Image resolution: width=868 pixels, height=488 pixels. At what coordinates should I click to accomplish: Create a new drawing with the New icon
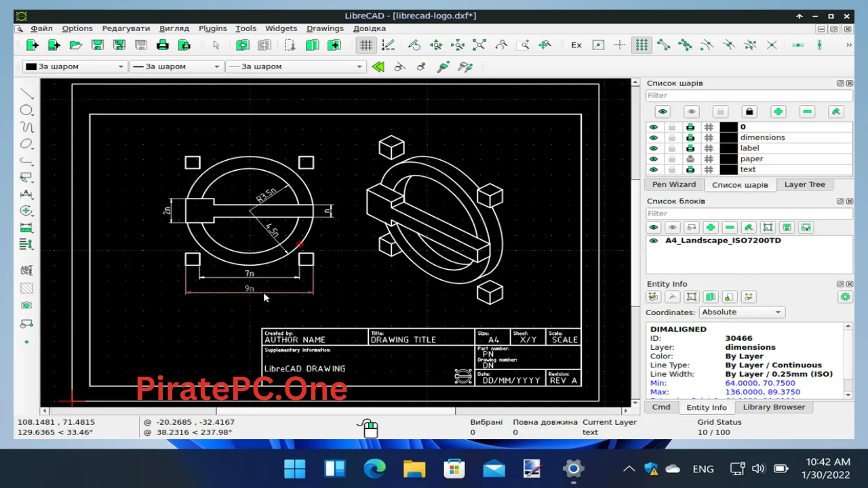click(32, 45)
